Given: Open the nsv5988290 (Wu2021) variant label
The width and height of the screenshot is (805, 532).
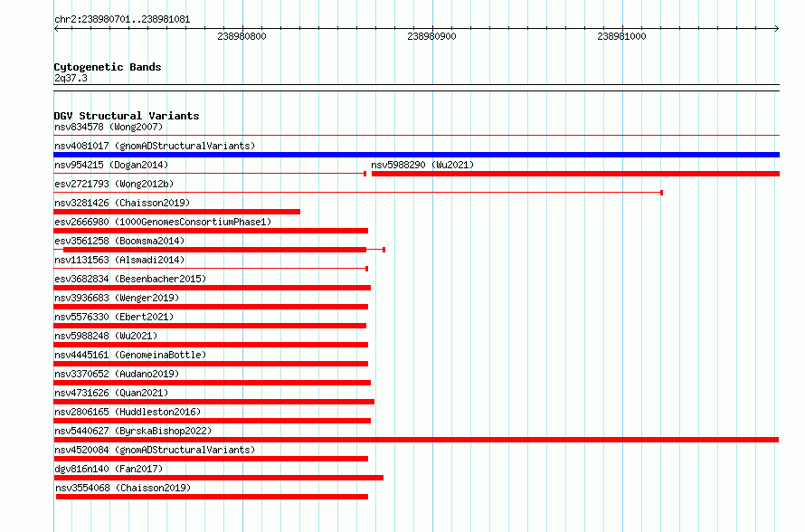Looking at the screenshot, I should point(422,165).
